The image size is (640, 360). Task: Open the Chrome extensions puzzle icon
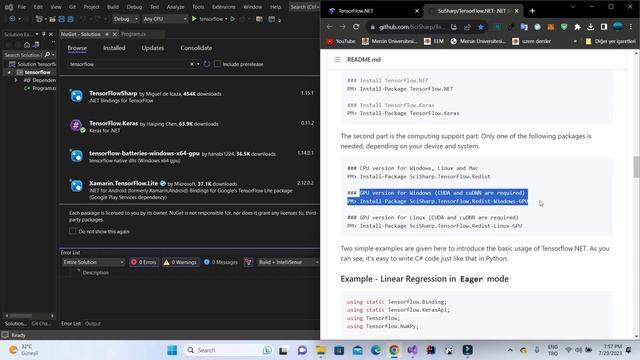tap(577, 27)
